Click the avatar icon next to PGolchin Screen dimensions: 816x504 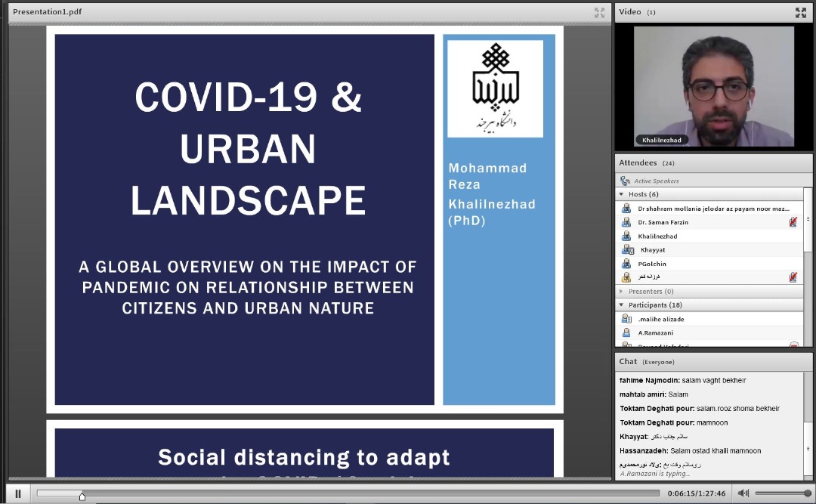point(626,264)
